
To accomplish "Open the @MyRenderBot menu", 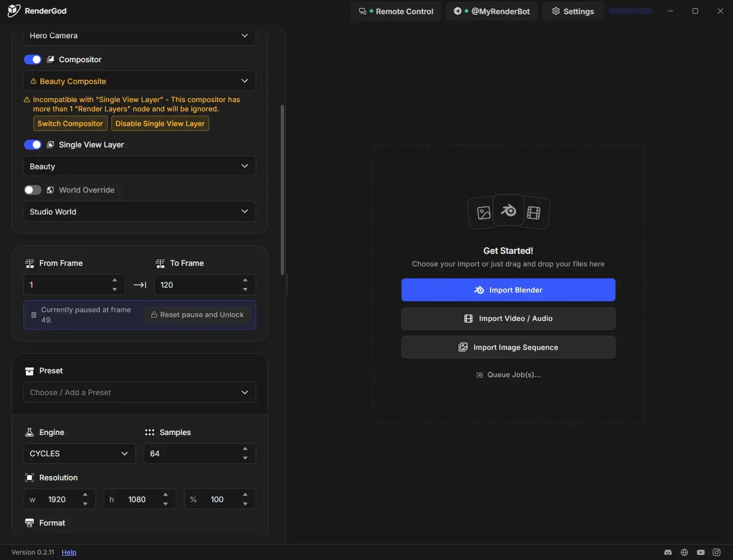I will (492, 11).
